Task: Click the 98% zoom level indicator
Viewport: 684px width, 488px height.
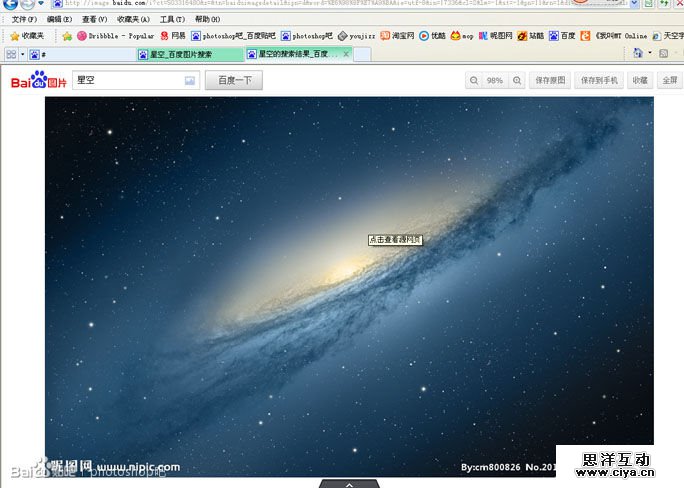Action: [x=495, y=80]
